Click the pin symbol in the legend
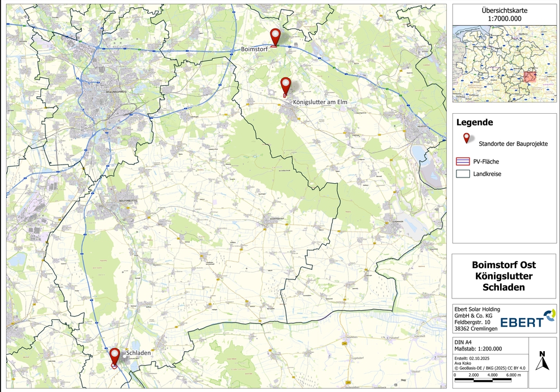This screenshot has height=392, width=560. pos(464,139)
